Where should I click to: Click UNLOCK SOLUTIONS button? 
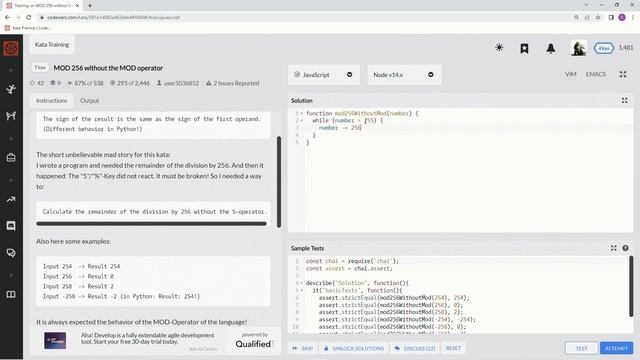(x=354, y=348)
